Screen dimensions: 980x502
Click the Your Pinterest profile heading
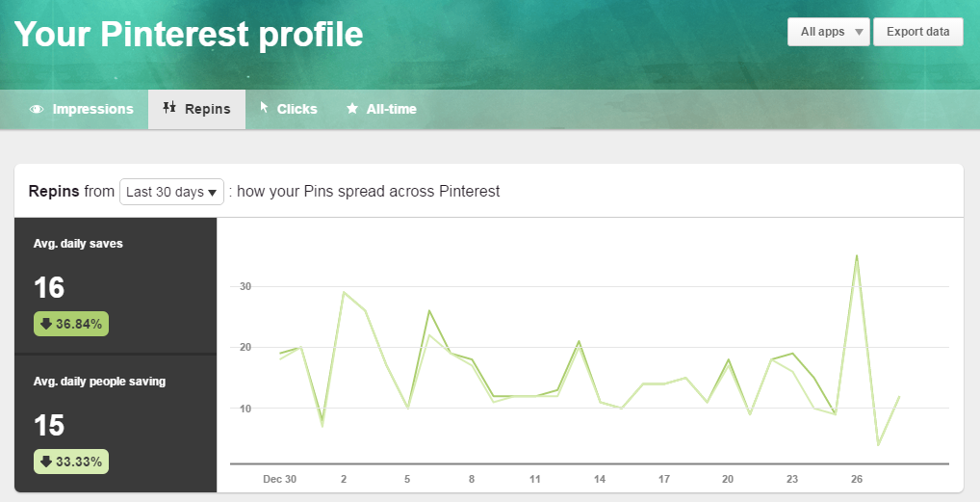click(x=189, y=34)
